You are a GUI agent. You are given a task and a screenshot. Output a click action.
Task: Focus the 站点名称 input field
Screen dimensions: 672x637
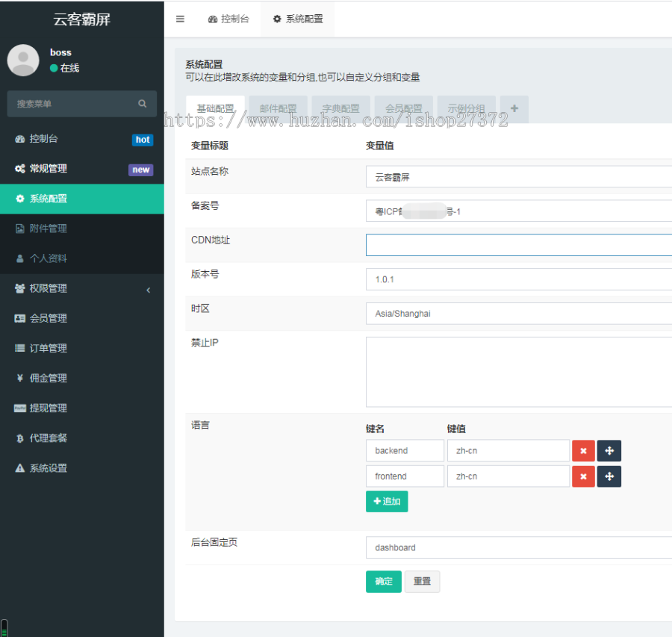tap(519, 176)
